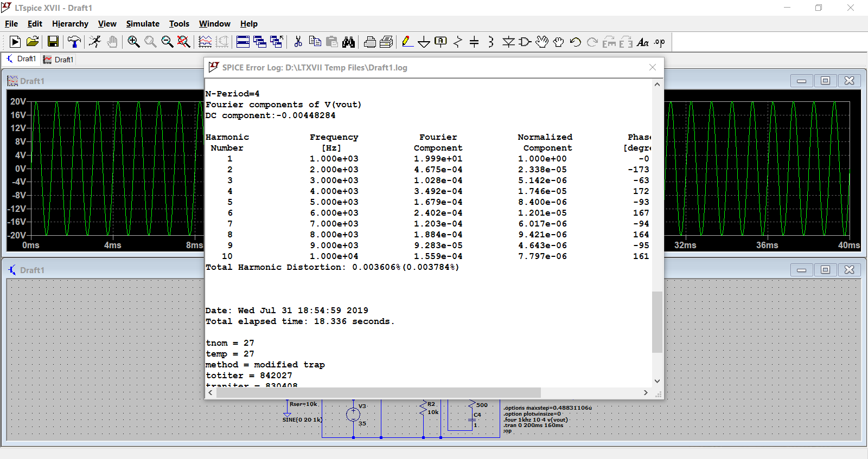Switch to the Draft1 schematic tab
The width and height of the screenshot is (868, 459).
[x=21, y=59]
